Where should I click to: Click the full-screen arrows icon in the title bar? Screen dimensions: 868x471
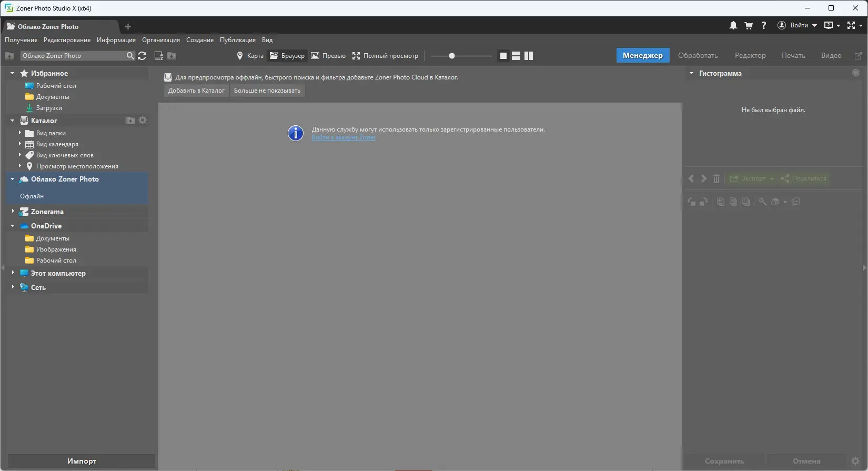point(851,25)
